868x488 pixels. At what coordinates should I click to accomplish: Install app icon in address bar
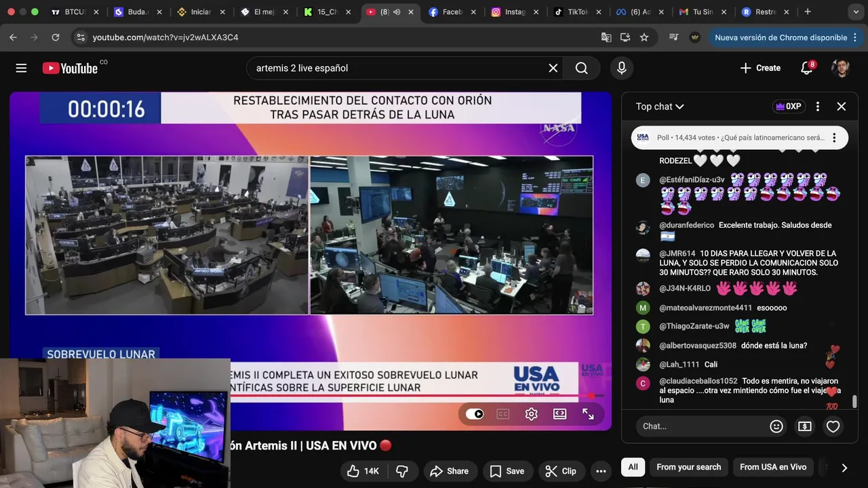[625, 37]
